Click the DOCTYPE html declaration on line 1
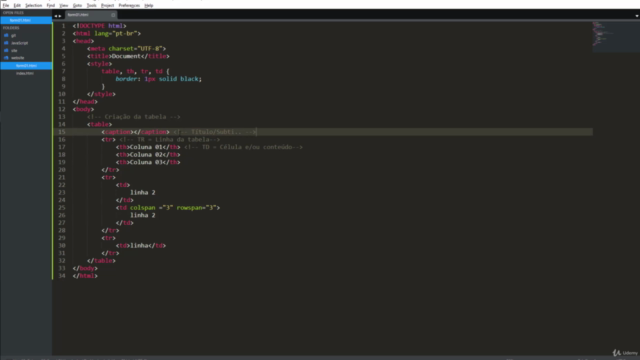This screenshot has height=360, width=640. [100, 26]
